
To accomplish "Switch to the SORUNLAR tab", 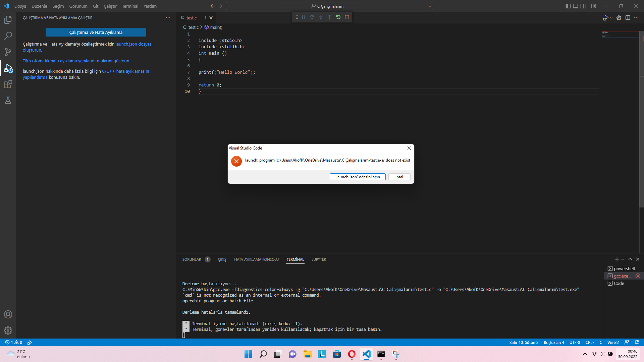I will pyautogui.click(x=192, y=259).
